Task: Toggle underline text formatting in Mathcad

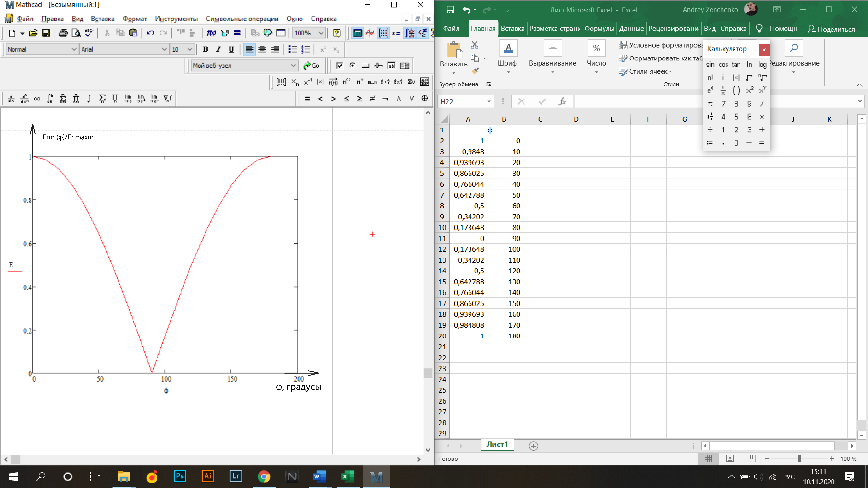Action: tap(231, 50)
